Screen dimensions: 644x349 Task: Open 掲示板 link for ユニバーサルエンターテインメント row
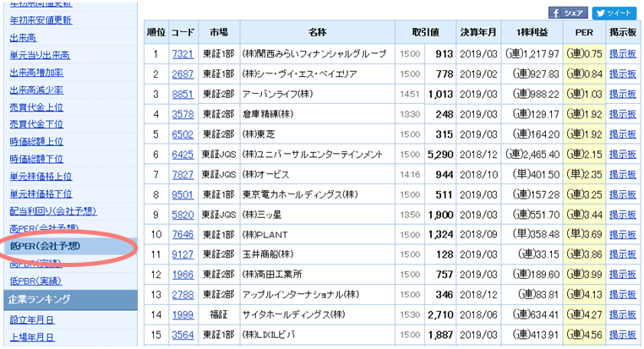(x=623, y=155)
